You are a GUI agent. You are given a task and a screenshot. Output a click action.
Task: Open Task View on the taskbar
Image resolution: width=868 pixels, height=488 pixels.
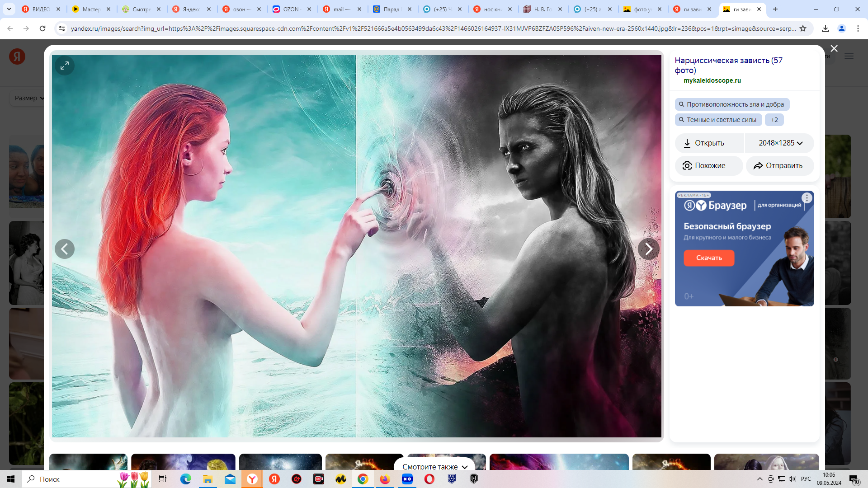[163, 479]
